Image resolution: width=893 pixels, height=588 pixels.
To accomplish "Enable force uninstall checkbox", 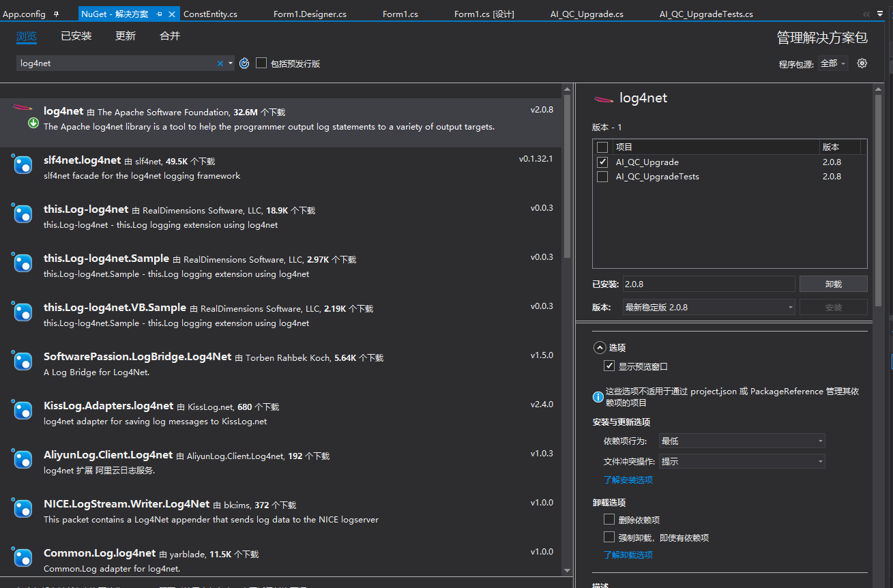I will [x=609, y=538].
